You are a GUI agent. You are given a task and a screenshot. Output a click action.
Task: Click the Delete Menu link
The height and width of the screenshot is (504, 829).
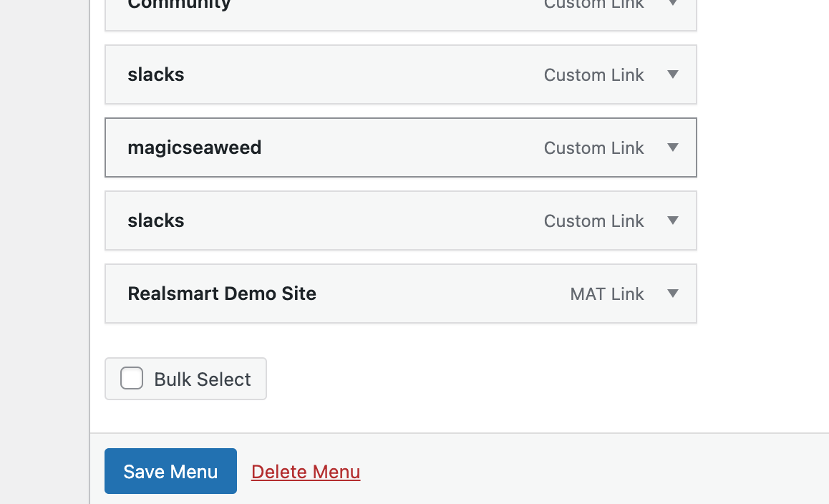coord(306,472)
